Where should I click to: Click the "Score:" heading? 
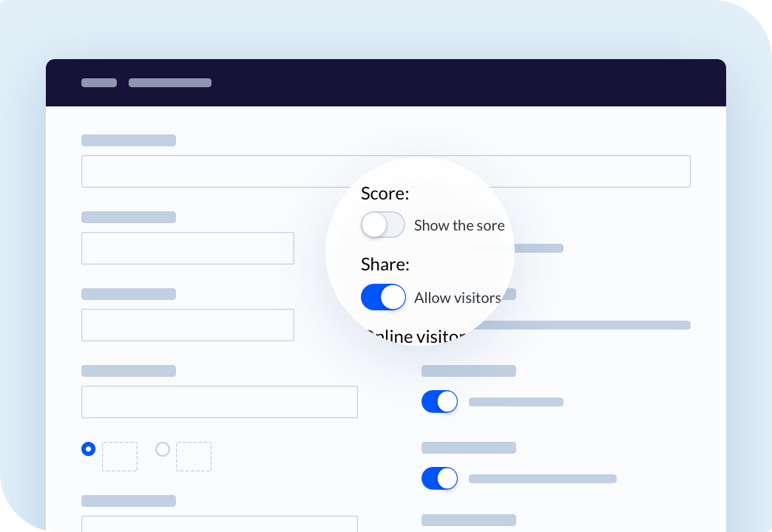pyautogui.click(x=385, y=194)
